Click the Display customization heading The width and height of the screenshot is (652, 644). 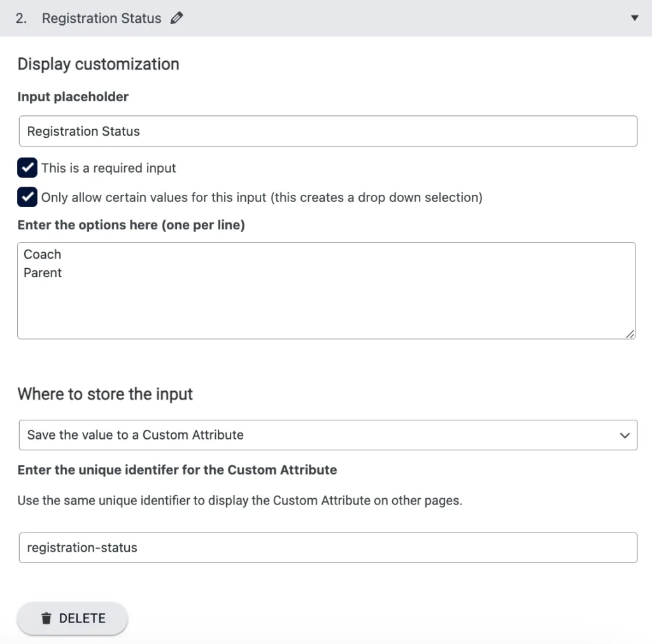click(x=98, y=64)
